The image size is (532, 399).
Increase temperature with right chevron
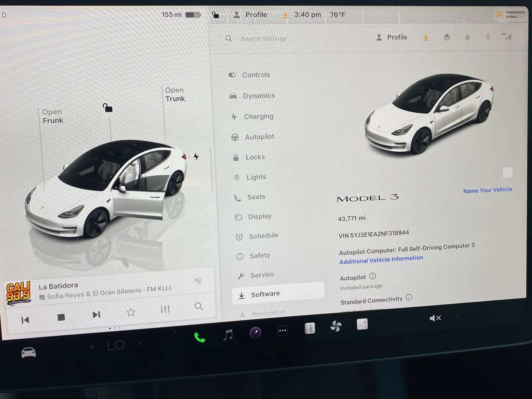pos(139,343)
